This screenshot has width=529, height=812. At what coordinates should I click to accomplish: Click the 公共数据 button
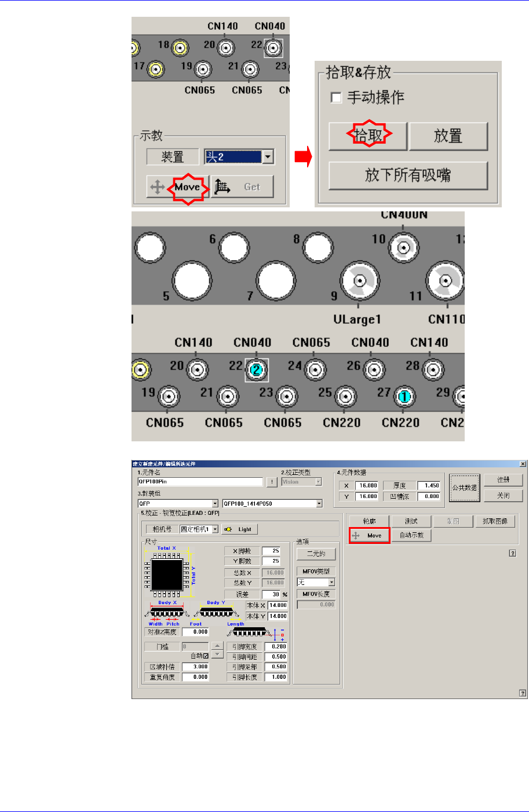[x=465, y=488]
